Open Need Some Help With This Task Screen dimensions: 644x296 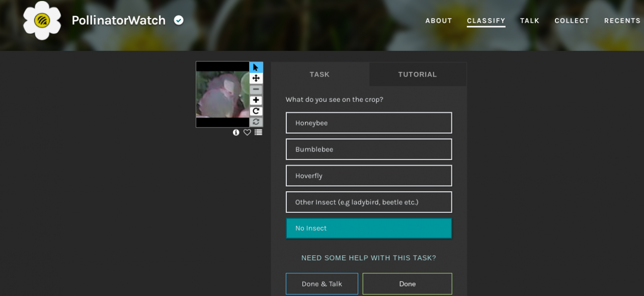(x=369, y=258)
